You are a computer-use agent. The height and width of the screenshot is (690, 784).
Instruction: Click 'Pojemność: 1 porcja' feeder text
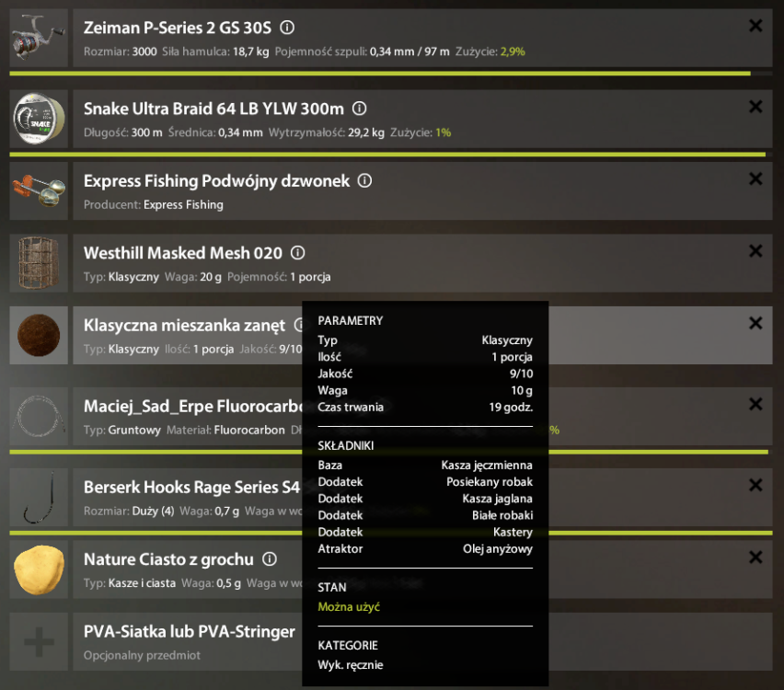point(279,277)
